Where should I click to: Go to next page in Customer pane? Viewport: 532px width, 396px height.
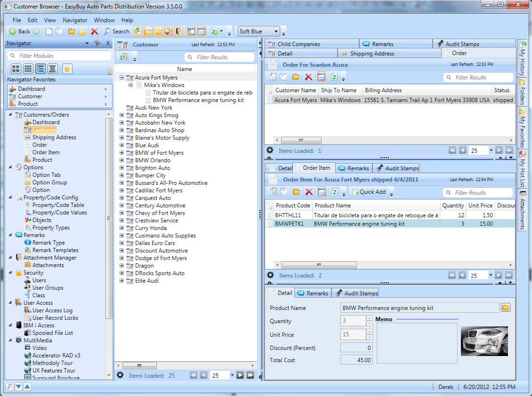[240, 375]
